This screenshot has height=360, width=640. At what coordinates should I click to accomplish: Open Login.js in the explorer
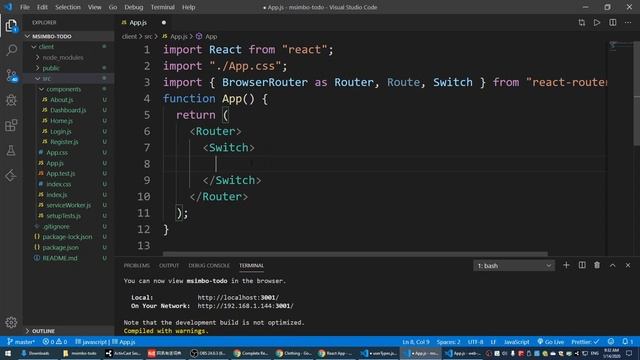(x=61, y=131)
